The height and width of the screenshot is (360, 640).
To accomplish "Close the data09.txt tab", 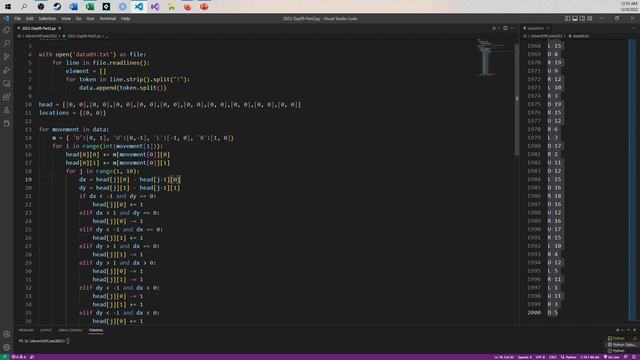I will pos(548,28).
